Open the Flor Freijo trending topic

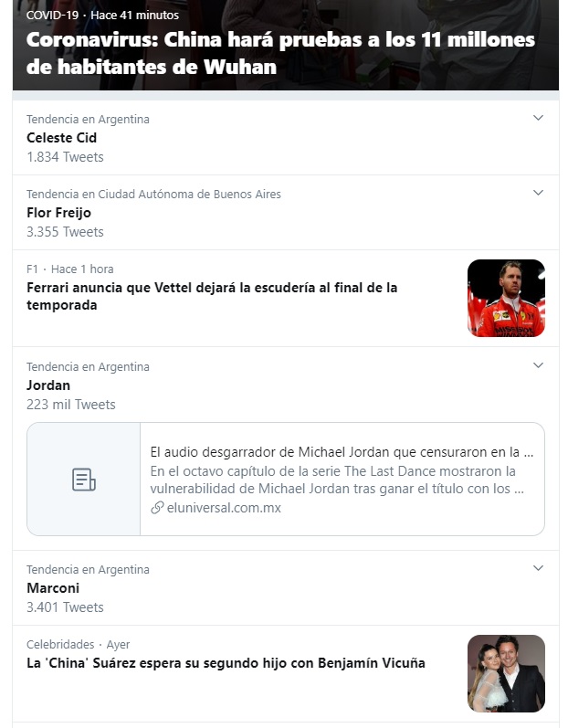click(58, 213)
